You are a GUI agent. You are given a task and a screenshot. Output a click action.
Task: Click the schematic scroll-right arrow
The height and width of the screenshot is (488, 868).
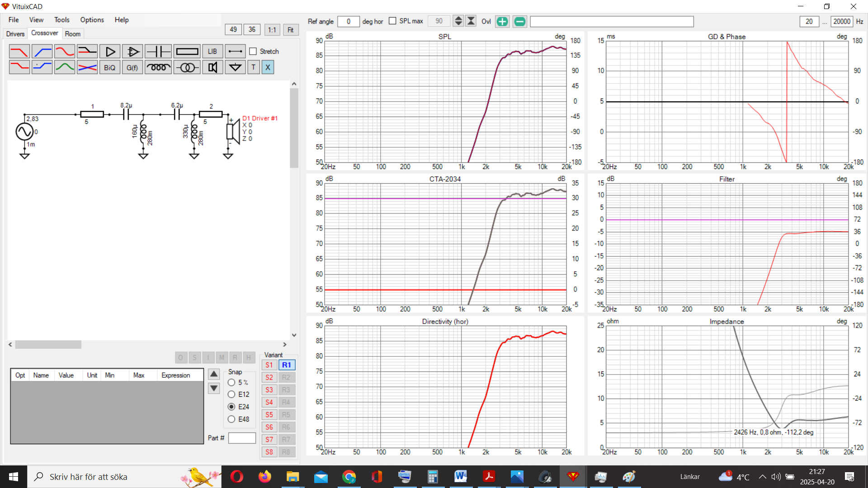pyautogui.click(x=284, y=345)
